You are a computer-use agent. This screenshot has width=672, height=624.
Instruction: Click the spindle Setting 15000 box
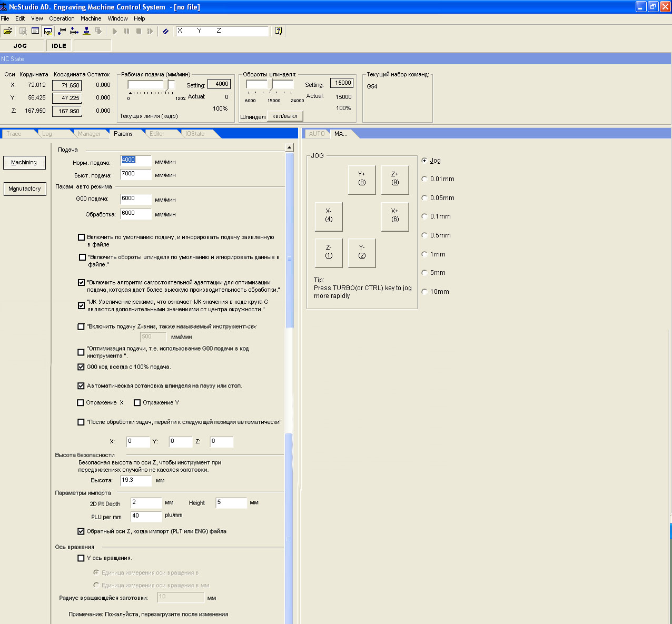(342, 83)
